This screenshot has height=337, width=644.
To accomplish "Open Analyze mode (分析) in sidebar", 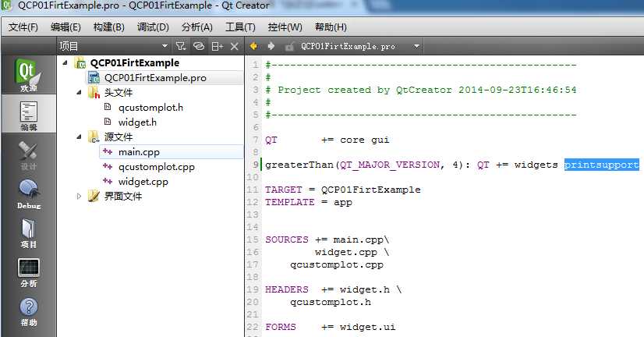I will point(28,272).
